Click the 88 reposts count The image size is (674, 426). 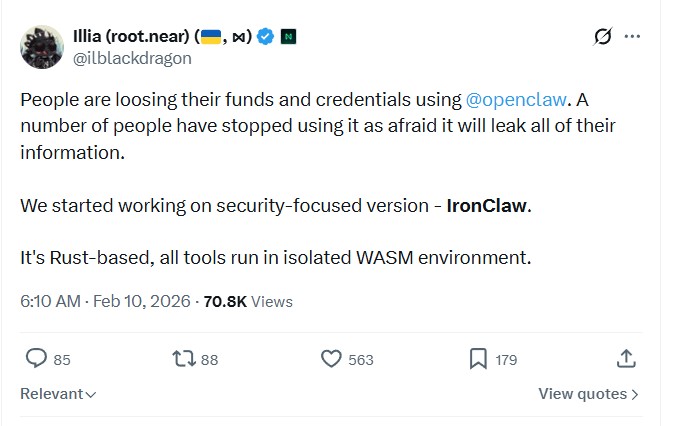coord(209,359)
